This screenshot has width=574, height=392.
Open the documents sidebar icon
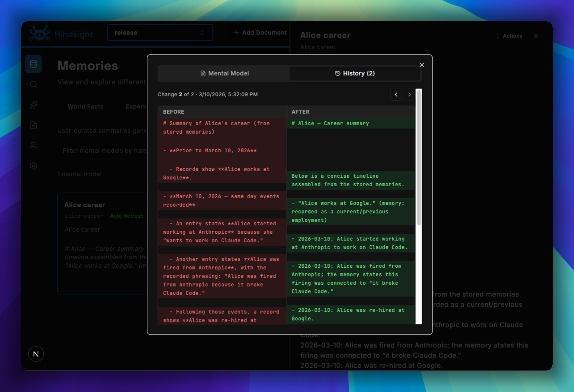(x=34, y=125)
